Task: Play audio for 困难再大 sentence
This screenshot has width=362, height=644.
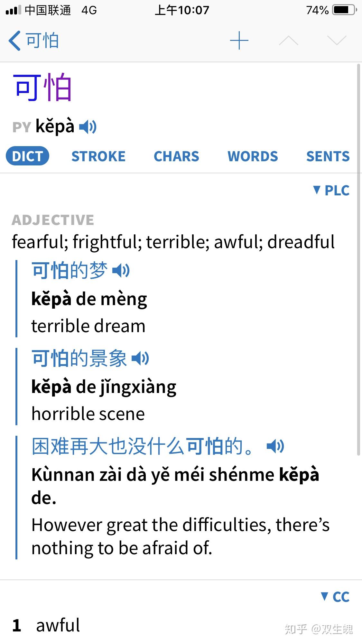Action: (275, 446)
